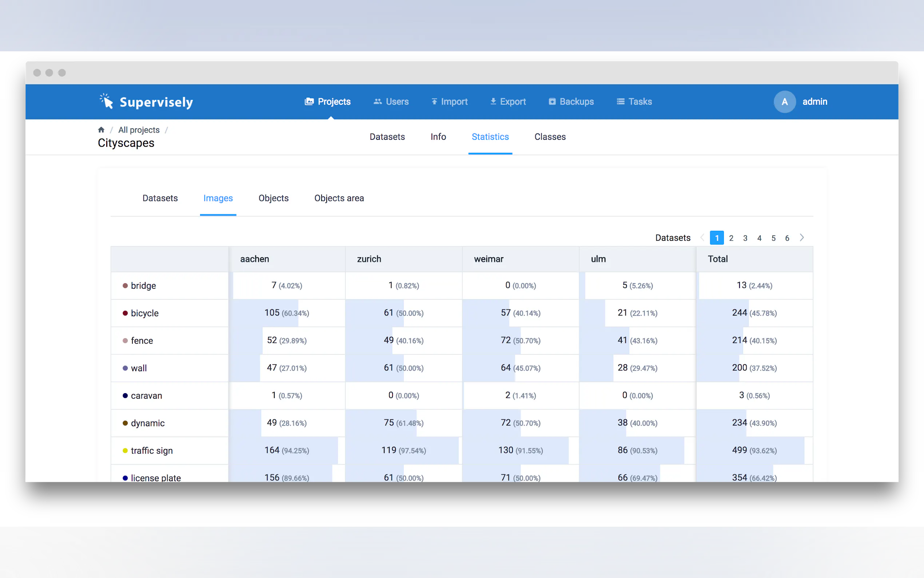924x578 pixels.
Task: Click previous datasets page arrow
Action: point(702,238)
